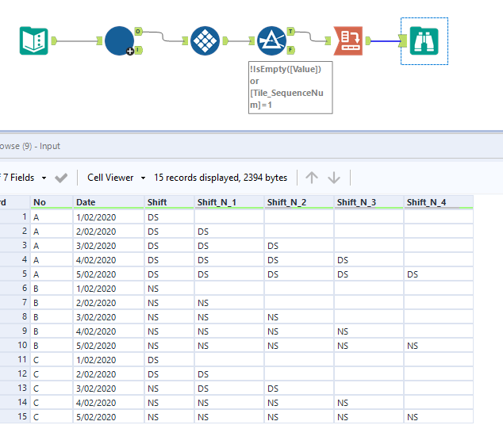The width and height of the screenshot is (503, 448).
Task: Select the Tile tool node
Action: coord(205,40)
